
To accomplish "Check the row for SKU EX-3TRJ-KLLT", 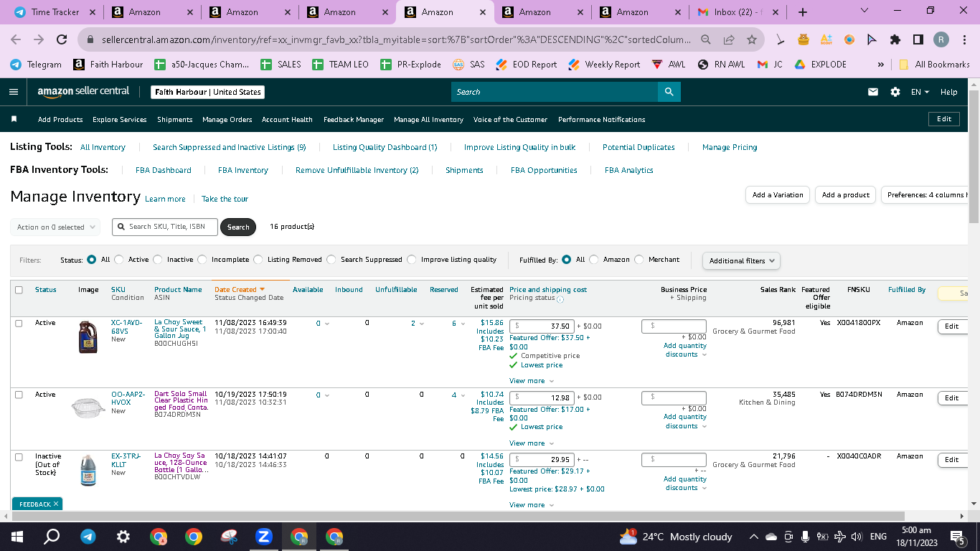I will (19, 457).
